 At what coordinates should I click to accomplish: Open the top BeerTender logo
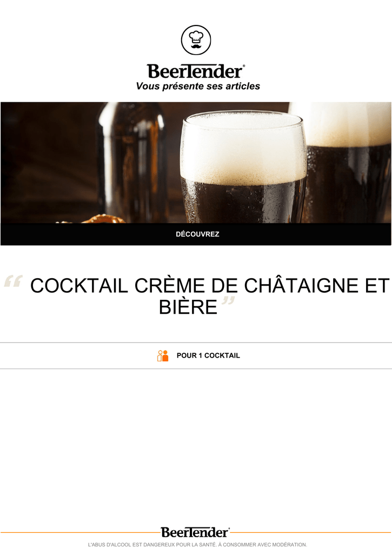[x=196, y=71]
